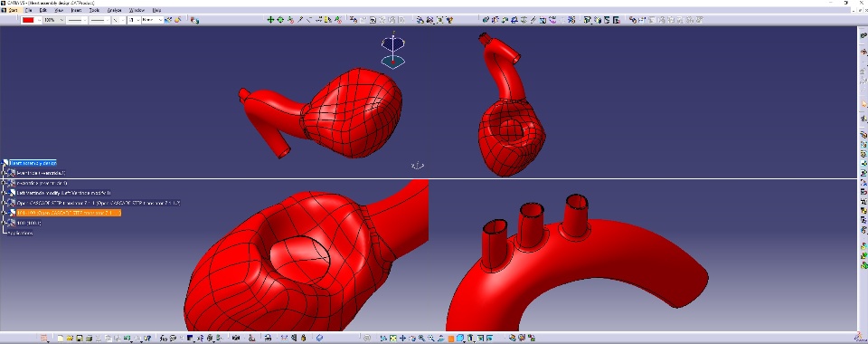Click the Formula f(x) icon
The image size is (868, 344).
click(x=164, y=339)
